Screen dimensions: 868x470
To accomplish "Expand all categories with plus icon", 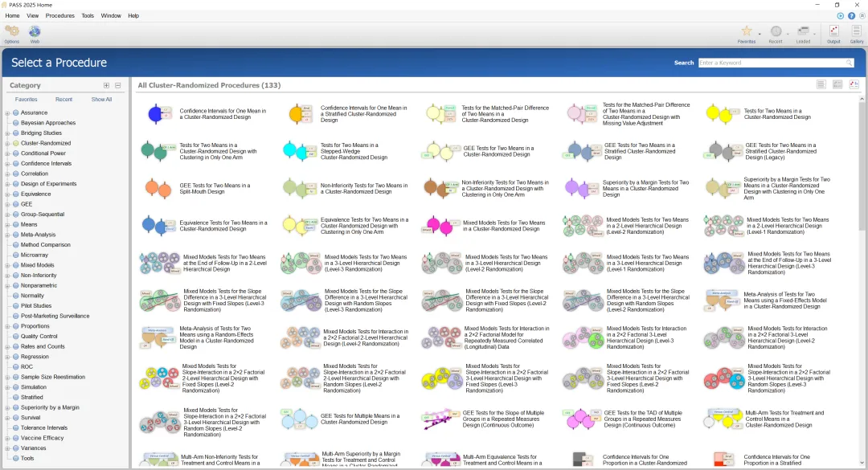I will click(106, 85).
